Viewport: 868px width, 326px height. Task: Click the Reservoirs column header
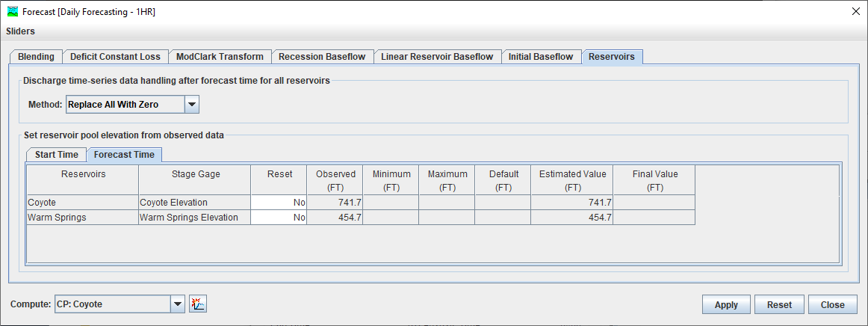click(83, 180)
